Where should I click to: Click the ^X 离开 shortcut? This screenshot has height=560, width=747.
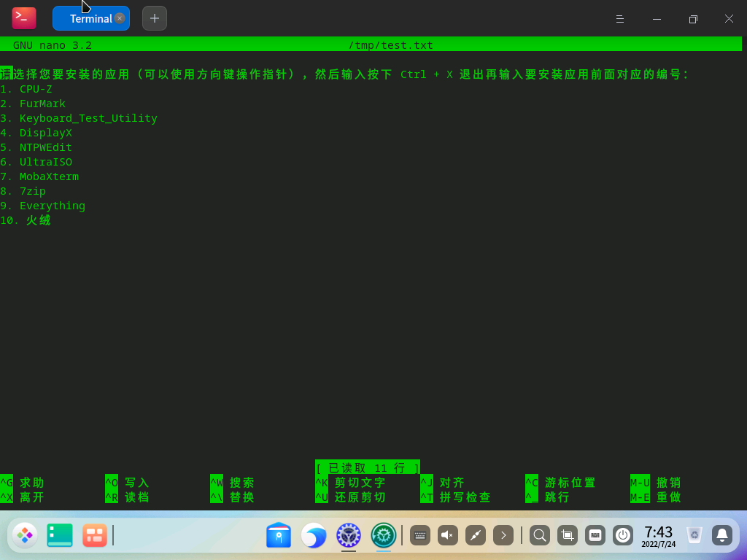pyautogui.click(x=22, y=497)
